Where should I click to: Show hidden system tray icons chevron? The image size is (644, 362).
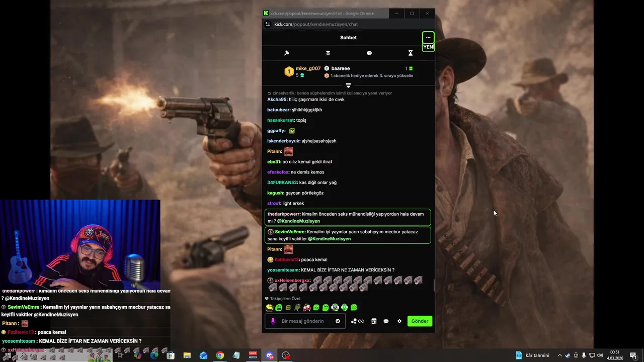[559, 355]
